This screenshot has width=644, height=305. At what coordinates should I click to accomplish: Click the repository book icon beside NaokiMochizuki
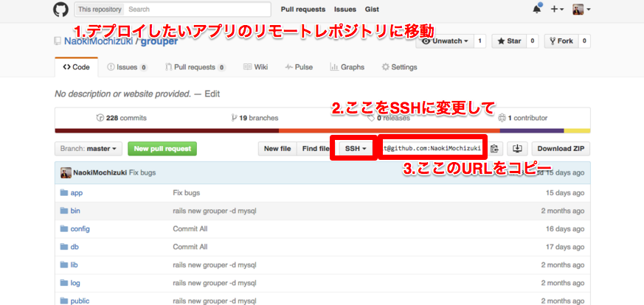pos(58,41)
